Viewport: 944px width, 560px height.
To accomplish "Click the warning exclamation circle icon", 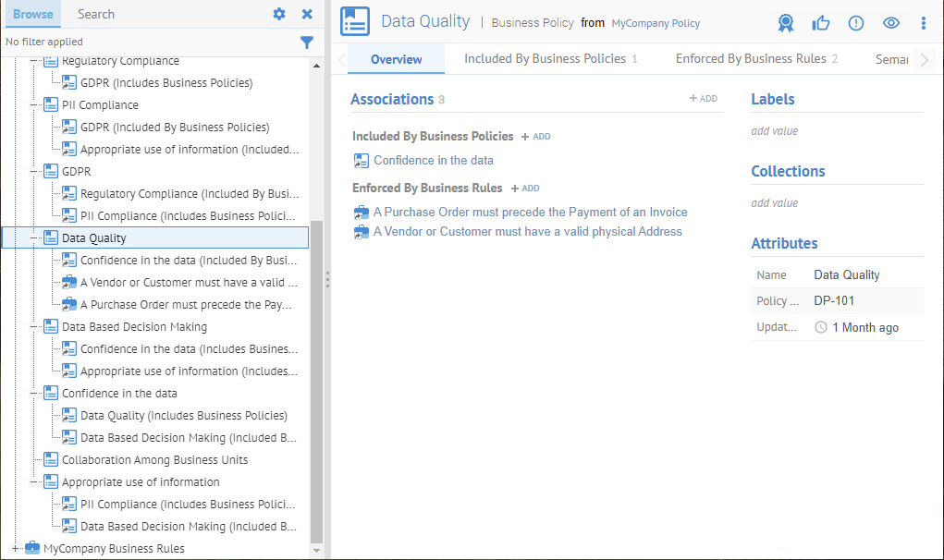I will pyautogui.click(x=856, y=23).
